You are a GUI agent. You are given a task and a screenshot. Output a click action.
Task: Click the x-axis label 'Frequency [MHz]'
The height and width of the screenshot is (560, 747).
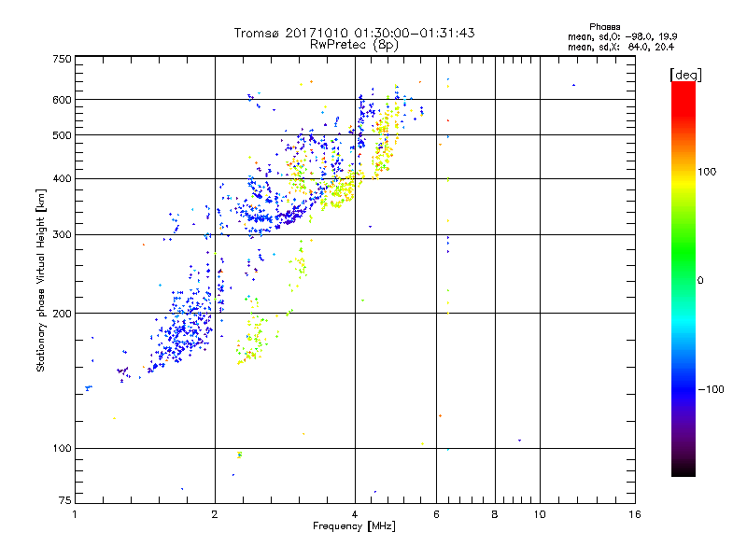coord(354,526)
